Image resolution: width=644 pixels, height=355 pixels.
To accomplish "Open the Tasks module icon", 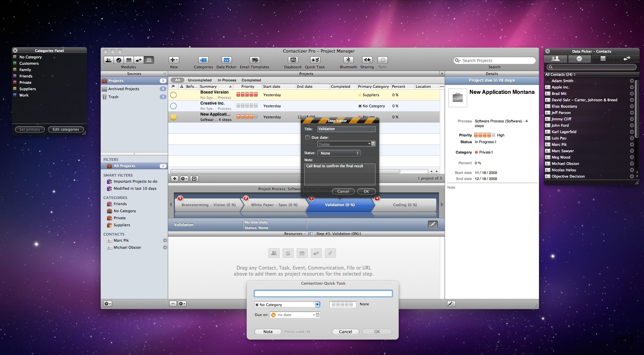I will 119,60.
